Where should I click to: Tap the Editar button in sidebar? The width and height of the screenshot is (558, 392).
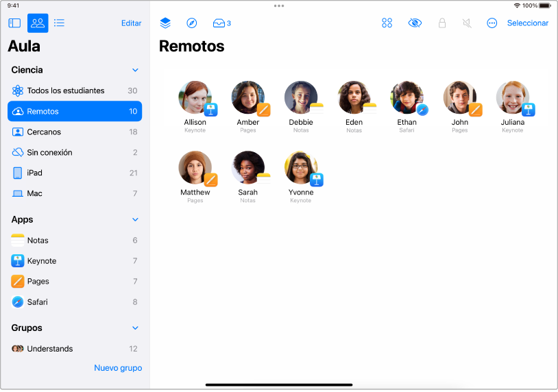[132, 23]
